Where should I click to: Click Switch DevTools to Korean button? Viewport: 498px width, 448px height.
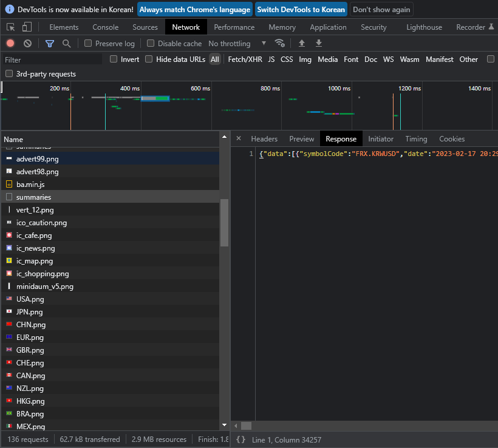point(301,10)
